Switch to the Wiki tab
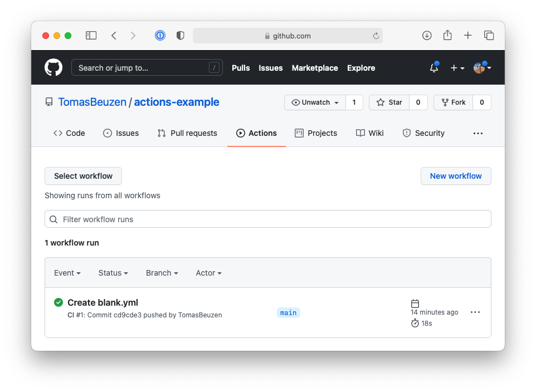 click(370, 133)
